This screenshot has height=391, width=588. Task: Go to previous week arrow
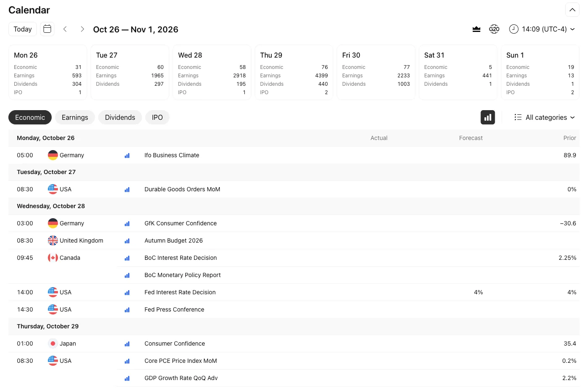point(65,29)
